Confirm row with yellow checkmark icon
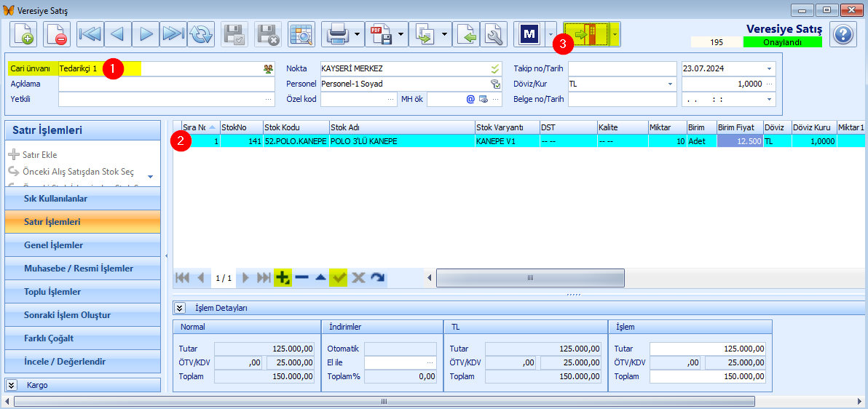Viewport: 868px width, 409px height. (338, 277)
